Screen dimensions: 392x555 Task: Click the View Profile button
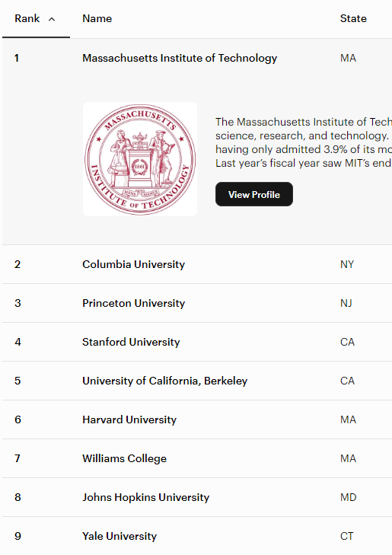[x=254, y=194]
